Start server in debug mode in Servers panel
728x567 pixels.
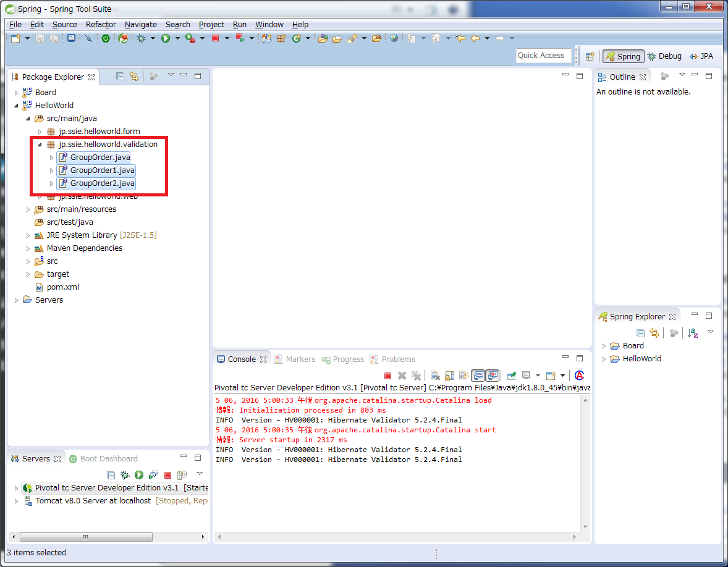coord(125,475)
